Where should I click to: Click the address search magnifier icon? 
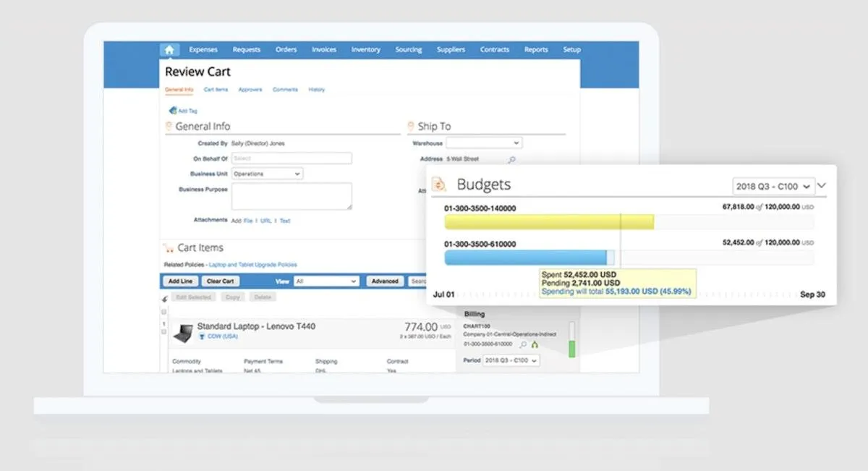(512, 159)
